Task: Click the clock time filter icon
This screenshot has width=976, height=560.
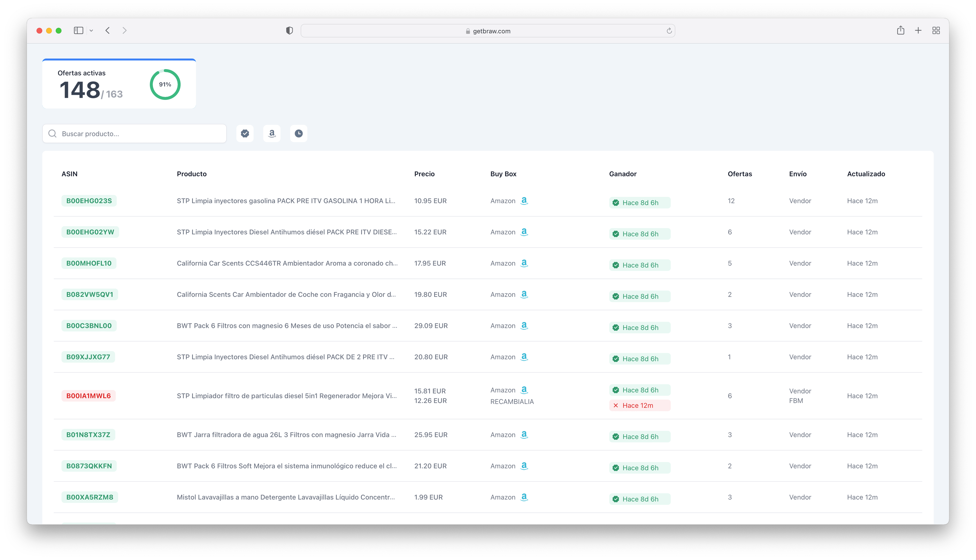Action: pyautogui.click(x=298, y=133)
